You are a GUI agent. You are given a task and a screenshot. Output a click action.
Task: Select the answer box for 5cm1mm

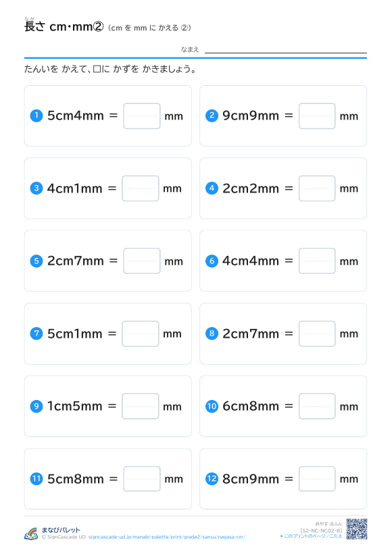click(141, 334)
